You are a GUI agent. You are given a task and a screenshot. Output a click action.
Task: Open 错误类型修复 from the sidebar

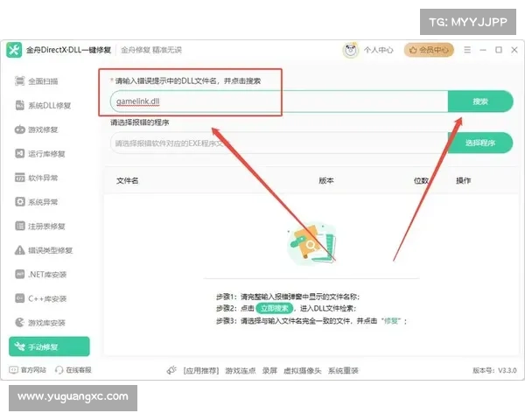[x=50, y=250]
